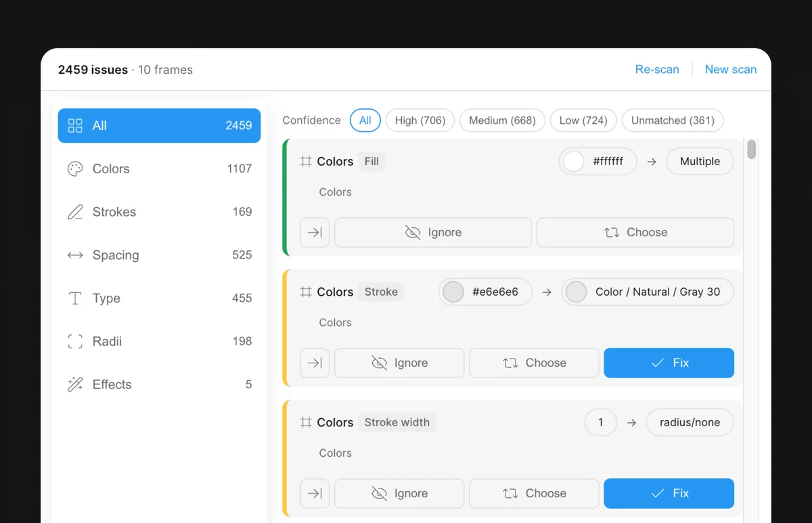
Task: Click the #e6e6e6 gray color swatch
Action: 453,292
